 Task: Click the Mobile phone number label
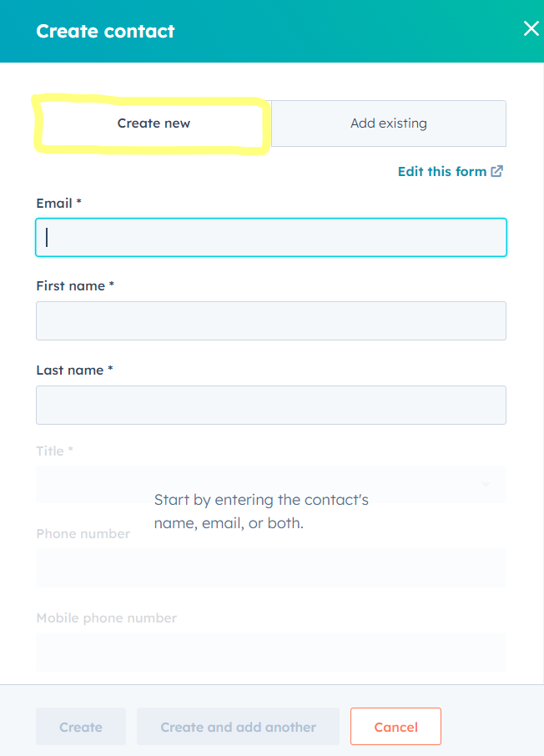106,618
